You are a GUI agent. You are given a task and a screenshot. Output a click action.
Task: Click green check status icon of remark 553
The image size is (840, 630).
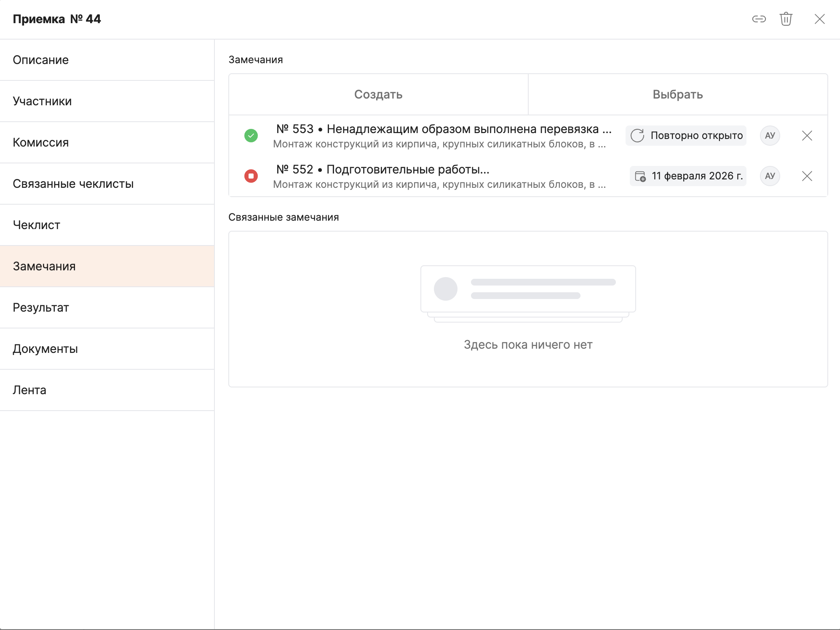[251, 136]
